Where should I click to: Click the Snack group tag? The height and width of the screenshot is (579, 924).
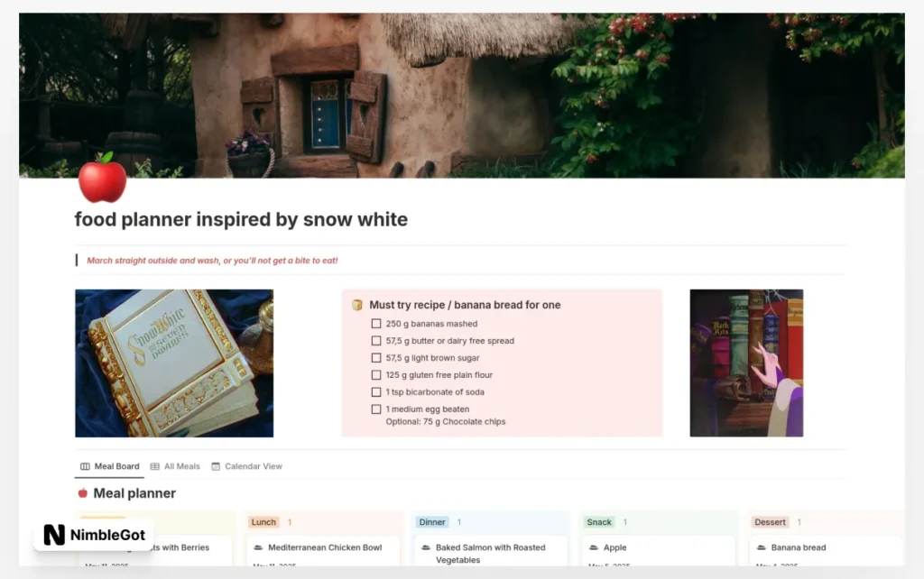pyautogui.click(x=599, y=522)
